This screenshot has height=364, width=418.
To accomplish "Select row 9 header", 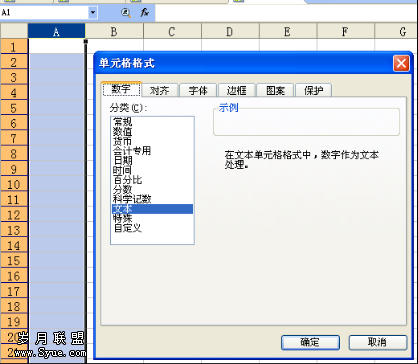I will pos(14,169).
